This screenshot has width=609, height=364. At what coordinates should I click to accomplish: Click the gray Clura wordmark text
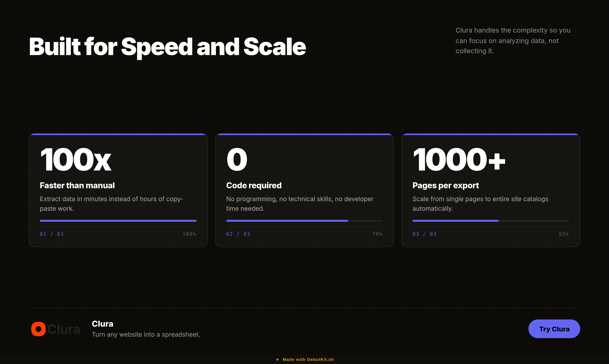(64, 329)
